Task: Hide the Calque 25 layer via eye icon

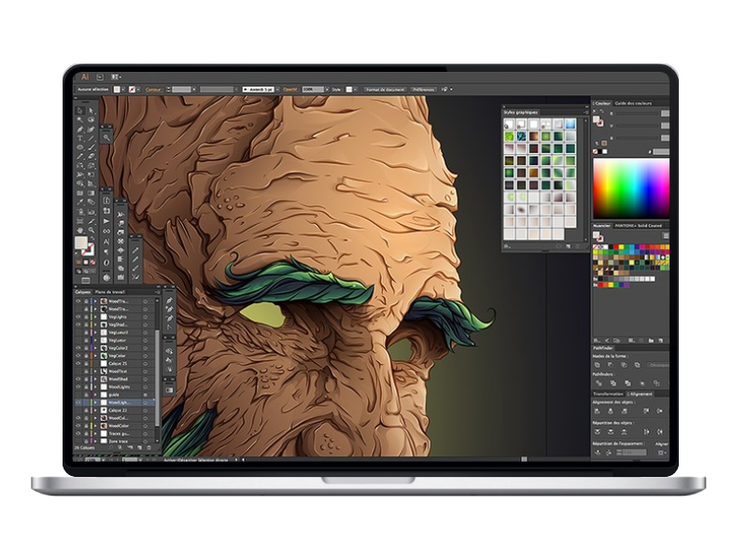Action: coord(78,363)
